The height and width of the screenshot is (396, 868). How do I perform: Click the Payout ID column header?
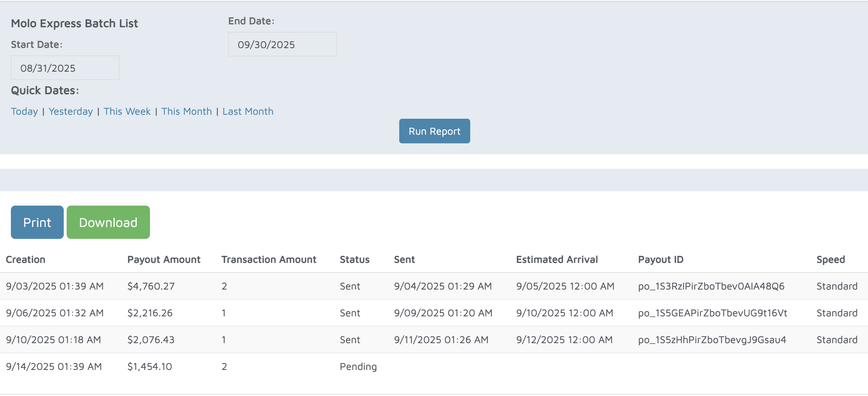(x=660, y=260)
